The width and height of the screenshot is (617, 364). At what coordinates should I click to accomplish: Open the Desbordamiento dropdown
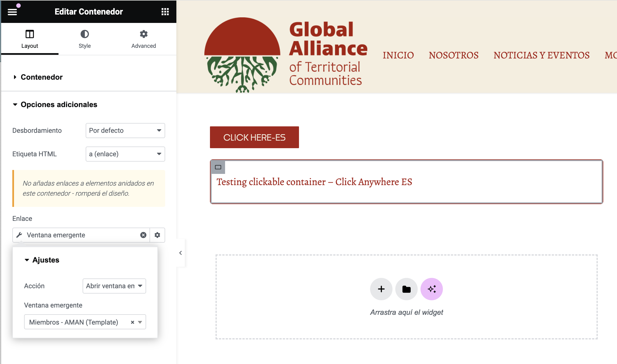click(x=125, y=131)
